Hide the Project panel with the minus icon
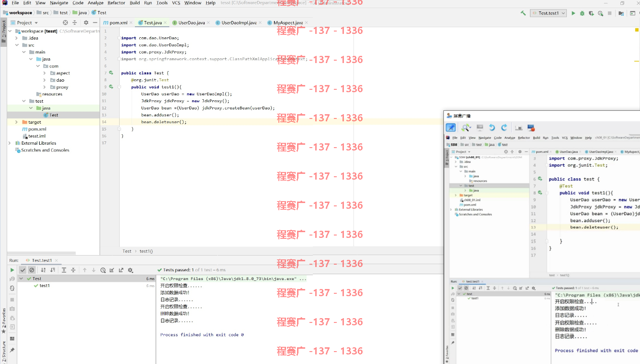Image resolution: width=640 pixels, height=364 pixels. coord(95,22)
